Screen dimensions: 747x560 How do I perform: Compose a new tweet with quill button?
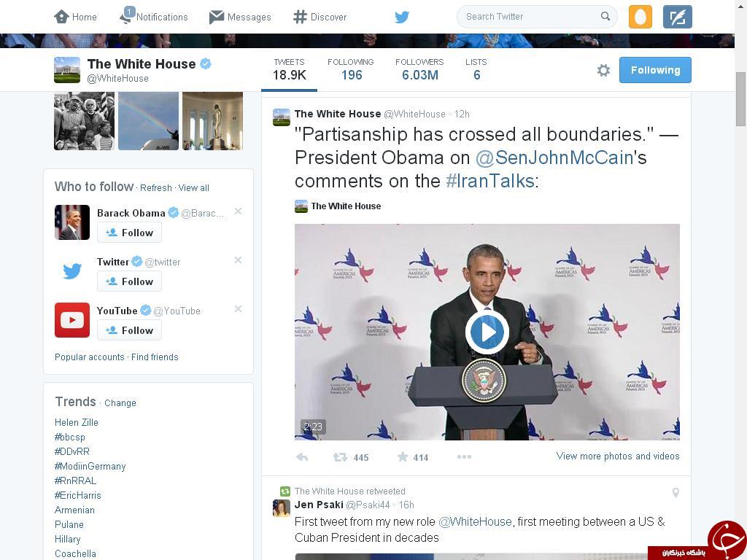point(678,17)
